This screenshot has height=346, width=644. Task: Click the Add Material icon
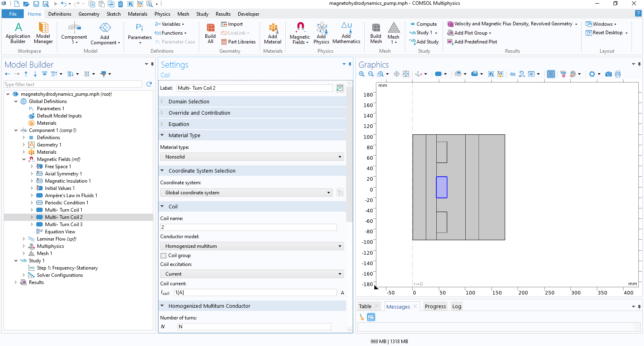click(272, 33)
